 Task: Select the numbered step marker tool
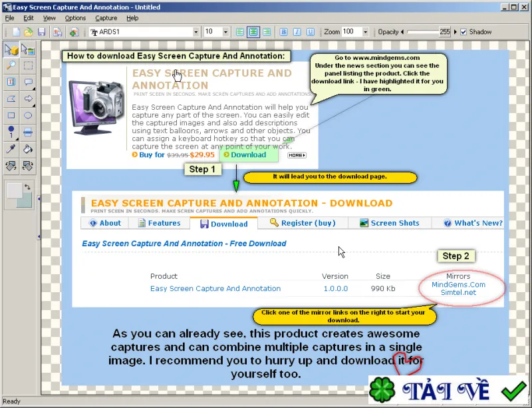[x=11, y=132]
